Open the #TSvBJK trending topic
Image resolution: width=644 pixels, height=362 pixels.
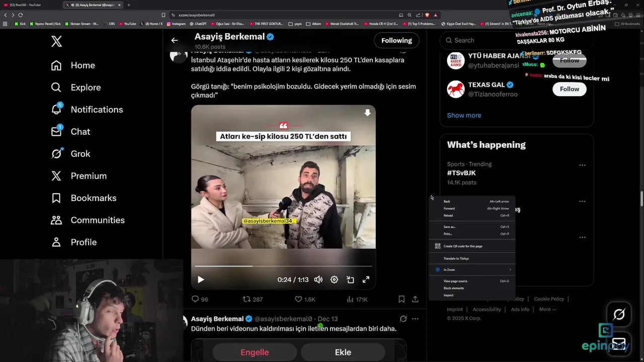coord(461,173)
